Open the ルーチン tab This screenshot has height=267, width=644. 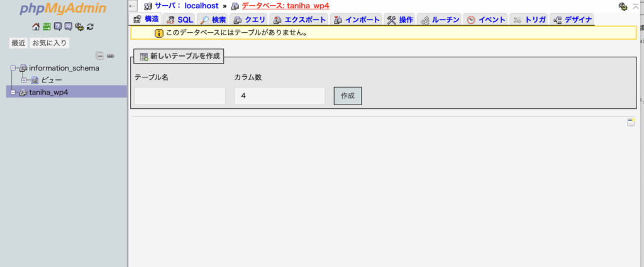coord(440,20)
